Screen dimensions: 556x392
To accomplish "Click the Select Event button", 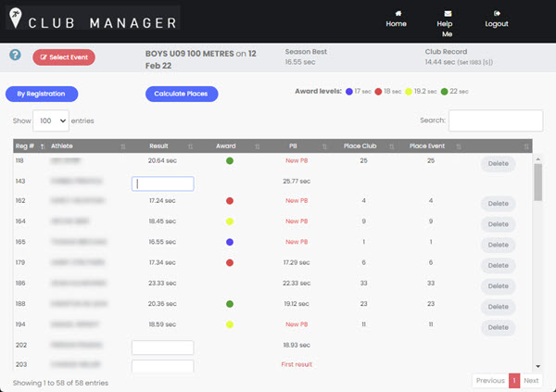I will click(64, 57).
